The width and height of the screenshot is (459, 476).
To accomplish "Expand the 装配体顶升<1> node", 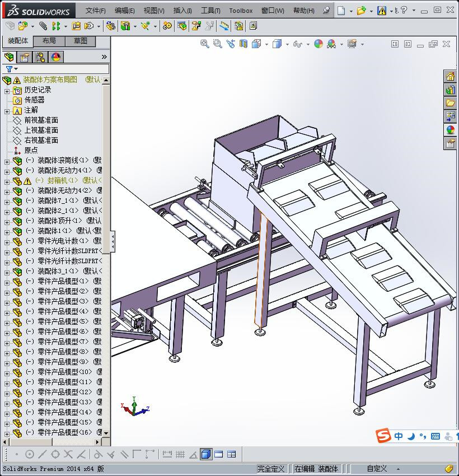I will click(x=7, y=222).
